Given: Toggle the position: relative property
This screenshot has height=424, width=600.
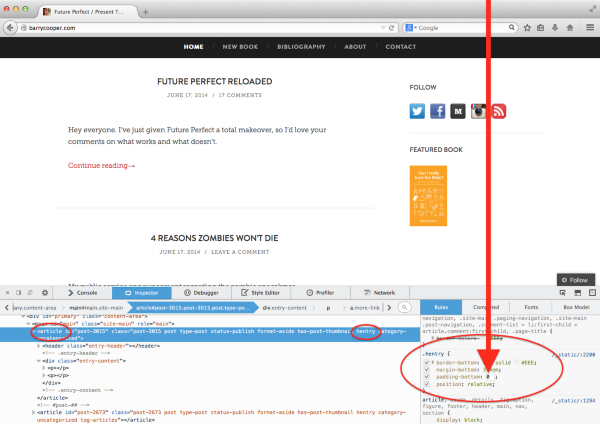Looking at the screenshot, I should [x=428, y=385].
